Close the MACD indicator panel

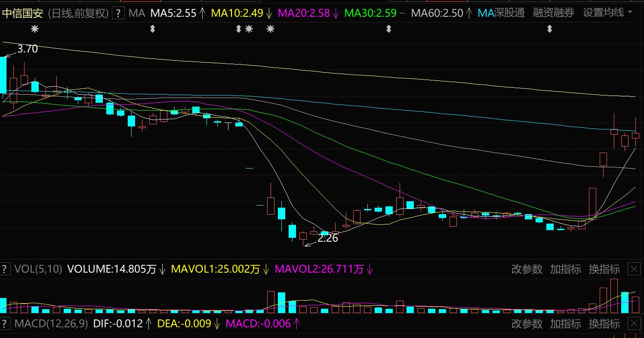pyautogui.click(x=634, y=323)
